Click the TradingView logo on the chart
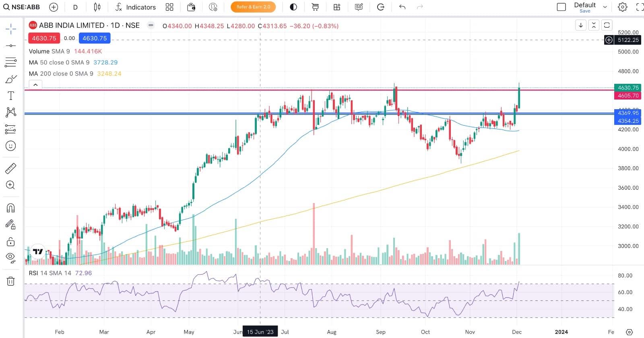 click(x=38, y=251)
